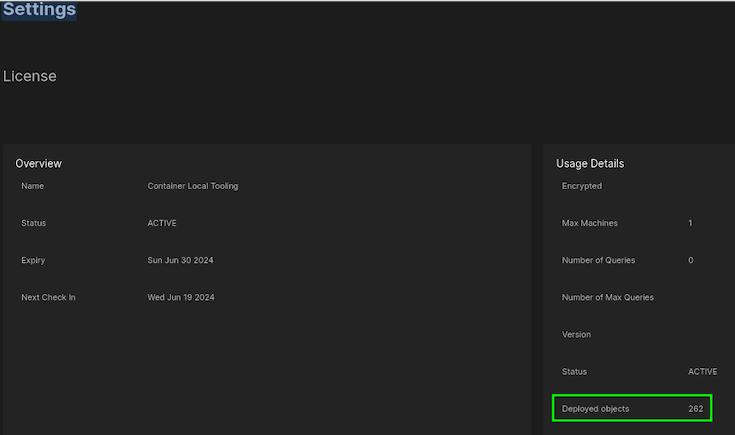The width and height of the screenshot is (735, 435).
Task: Select the Number of Queries value 0
Action: [x=690, y=260]
